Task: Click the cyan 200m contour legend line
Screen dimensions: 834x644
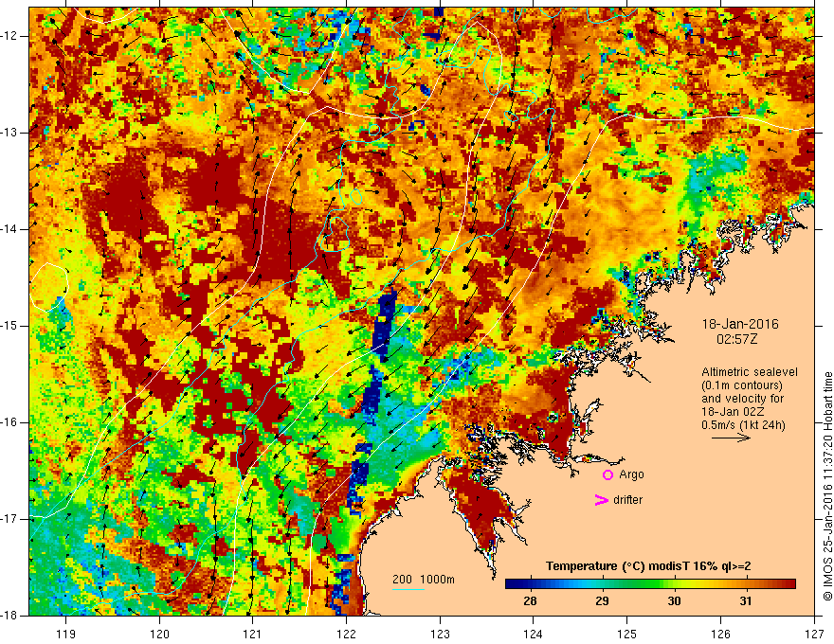Action: [408, 590]
